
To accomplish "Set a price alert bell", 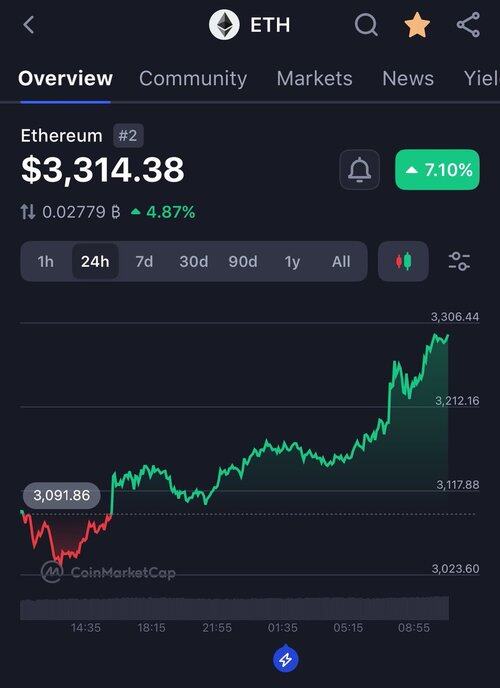I will point(359,170).
